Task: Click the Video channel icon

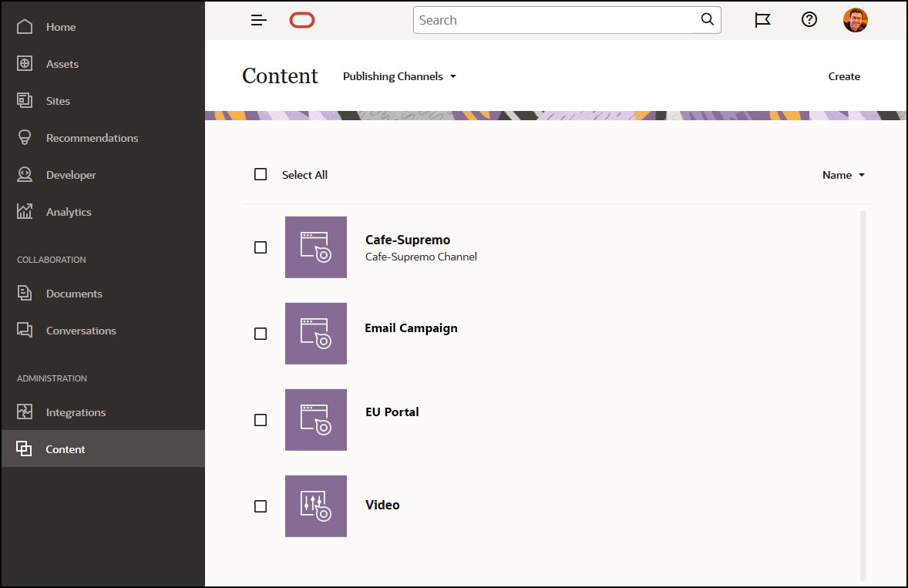Action: [316, 506]
